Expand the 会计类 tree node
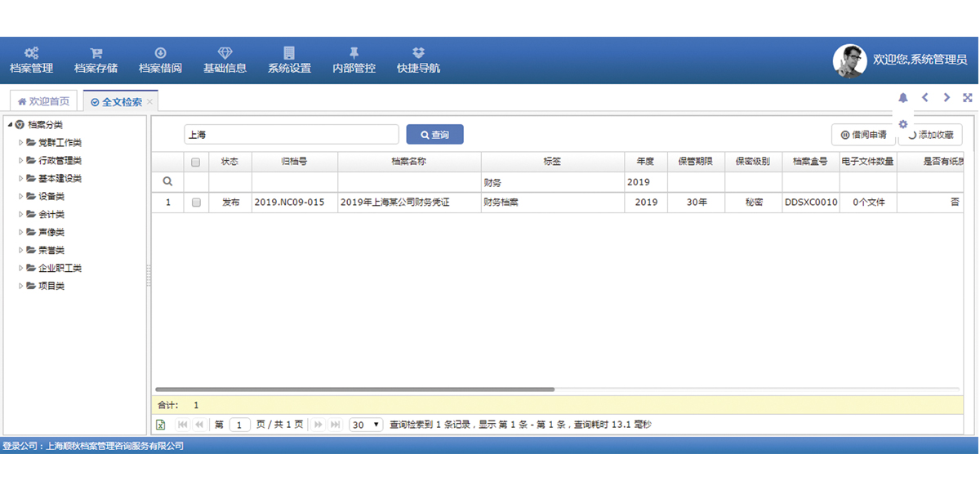980x490 pixels. (21, 214)
